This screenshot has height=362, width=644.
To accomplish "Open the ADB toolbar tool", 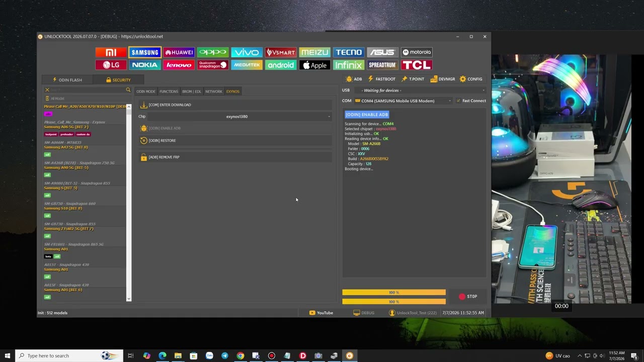I will point(354,79).
